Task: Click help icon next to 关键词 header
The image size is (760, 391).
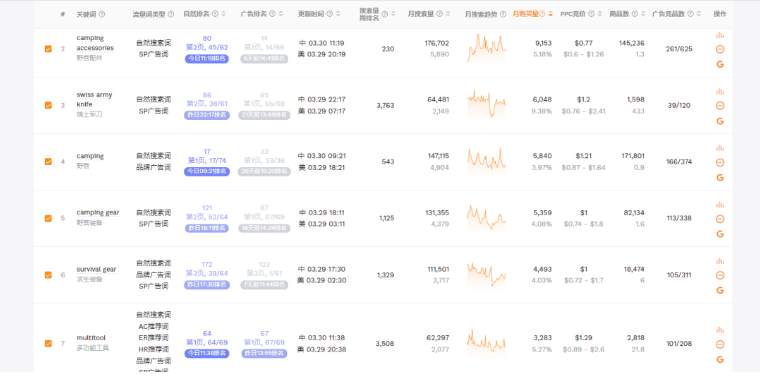Action: (x=102, y=14)
